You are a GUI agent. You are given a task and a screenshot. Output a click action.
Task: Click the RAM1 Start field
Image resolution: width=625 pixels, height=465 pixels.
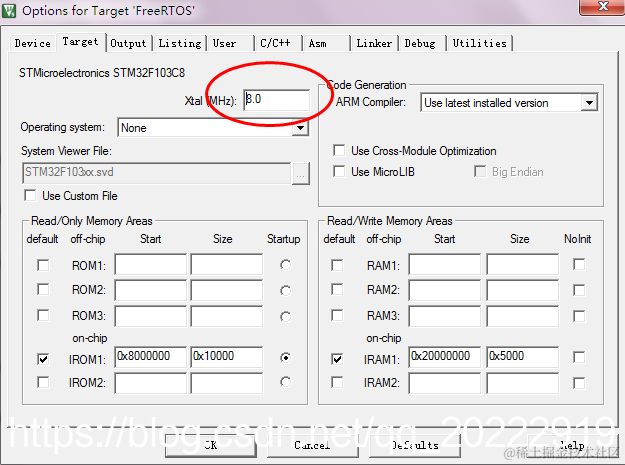[444, 264]
